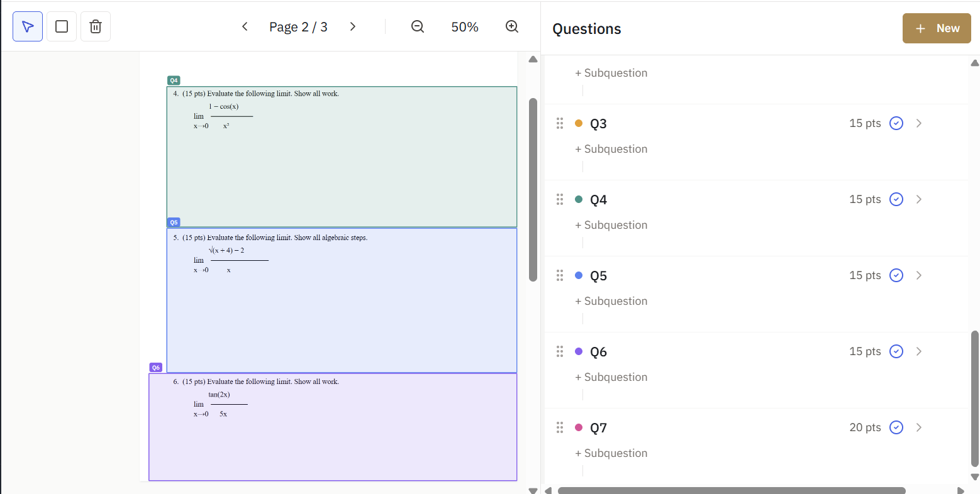Image resolution: width=980 pixels, height=494 pixels.
Task: Click the Q5 label in questions list
Action: click(598, 276)
